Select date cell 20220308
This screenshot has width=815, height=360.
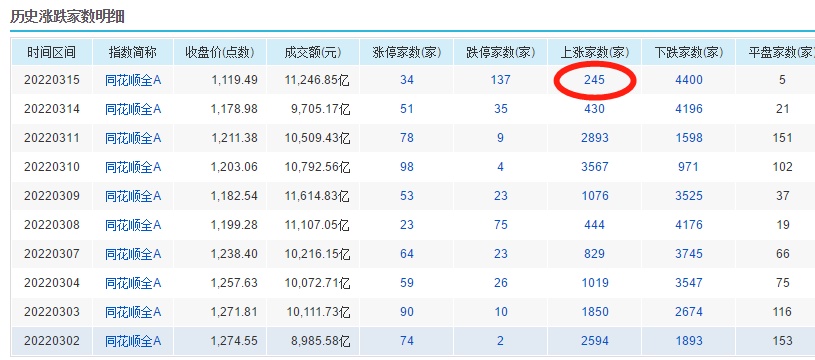tap(52, 225)
